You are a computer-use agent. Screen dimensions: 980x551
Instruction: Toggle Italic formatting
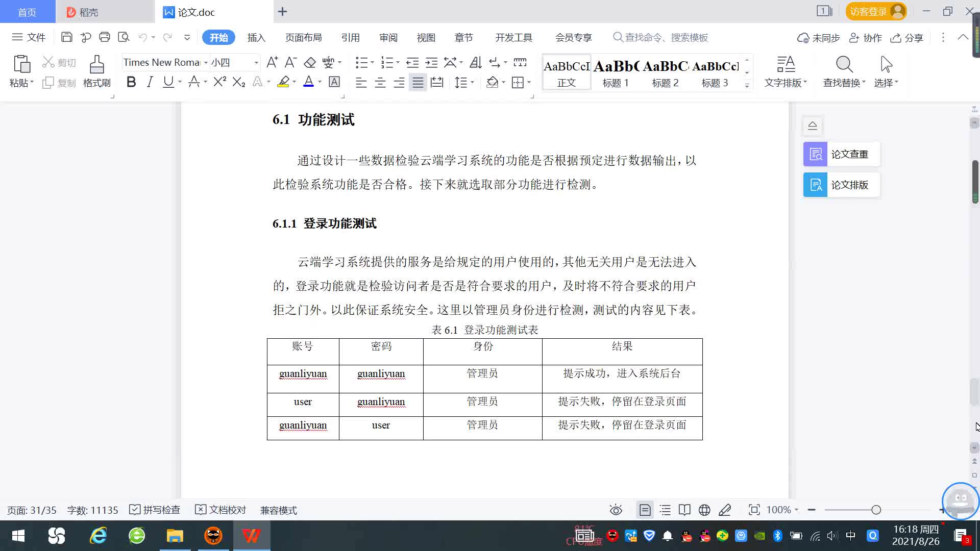(x=150, y=82)
